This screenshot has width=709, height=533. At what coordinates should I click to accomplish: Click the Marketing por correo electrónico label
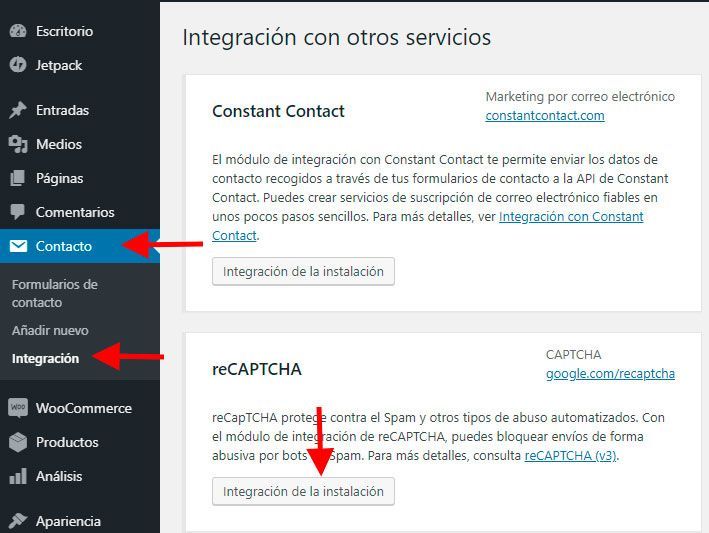point(580,96)
